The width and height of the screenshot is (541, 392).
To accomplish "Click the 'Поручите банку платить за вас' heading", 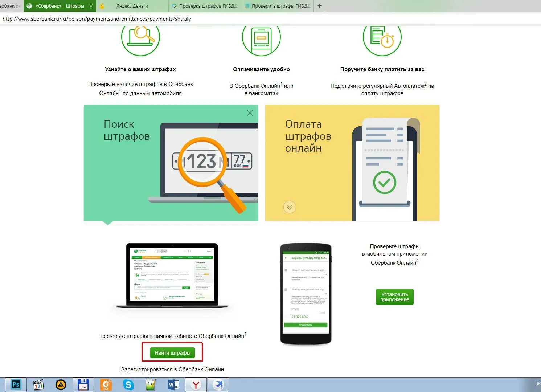I will pos(382,69).
